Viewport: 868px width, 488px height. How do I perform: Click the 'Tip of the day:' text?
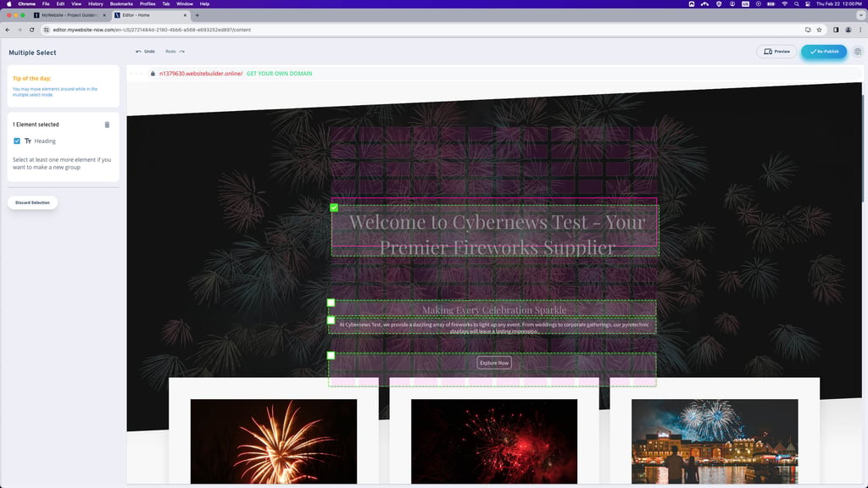31,79
